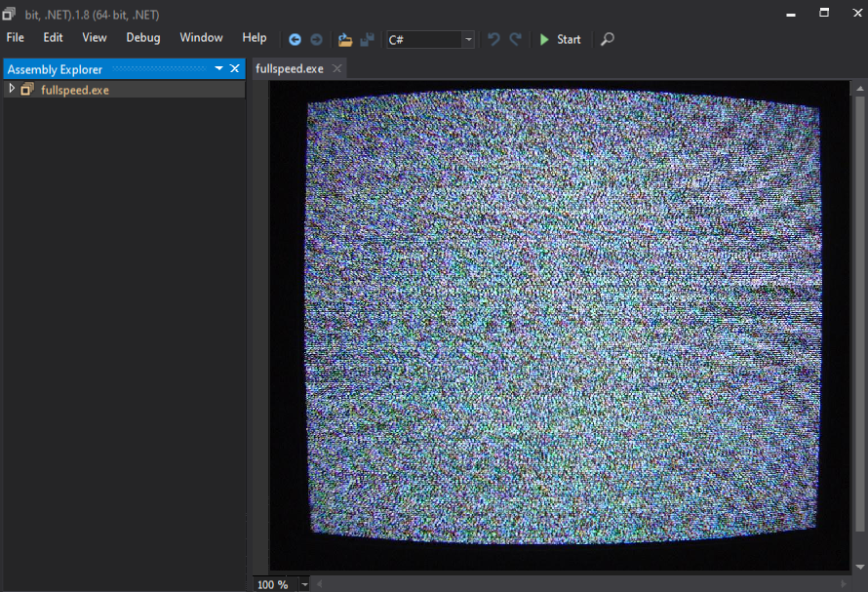The image size is (868, 592).
Task: Open the zoom level dropdown arrow
Action: point(304,584)
